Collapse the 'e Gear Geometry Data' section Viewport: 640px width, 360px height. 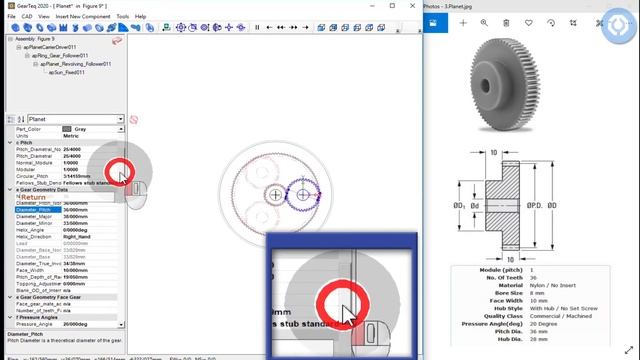pyautogui.click(x=10, y=190)
